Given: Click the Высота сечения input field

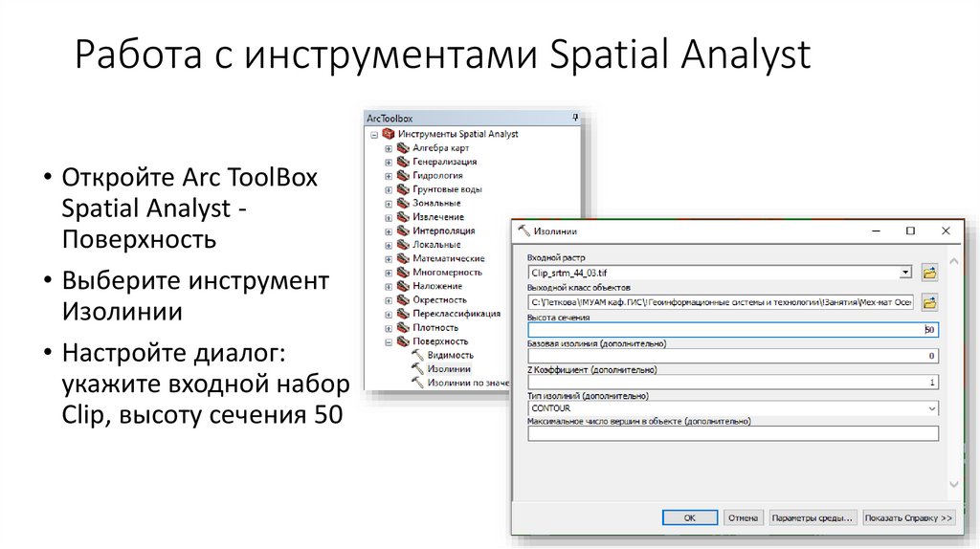Looking at the screenshot, I should point(732,330).
